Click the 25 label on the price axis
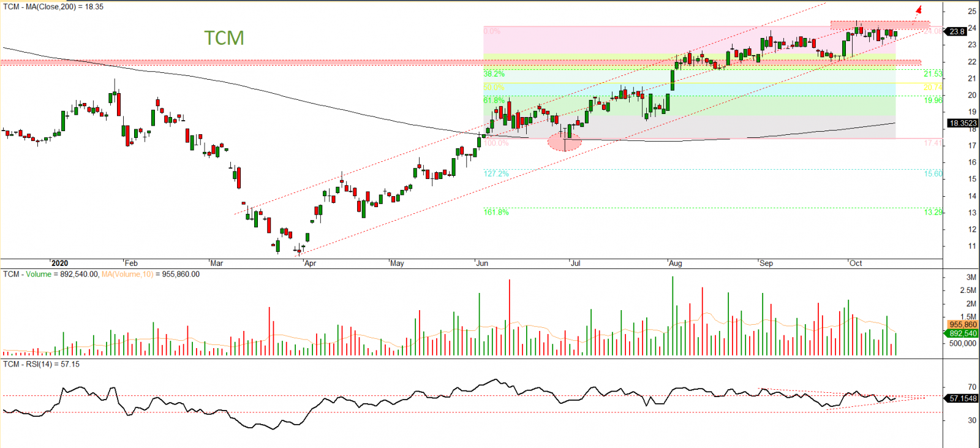 pyautogui.click(x=972, y=11)
